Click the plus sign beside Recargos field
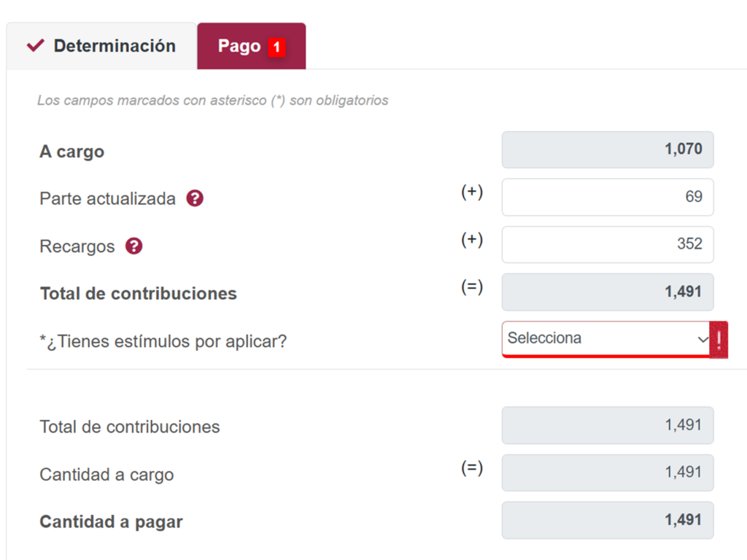747x560 pixels. point(472,240)
